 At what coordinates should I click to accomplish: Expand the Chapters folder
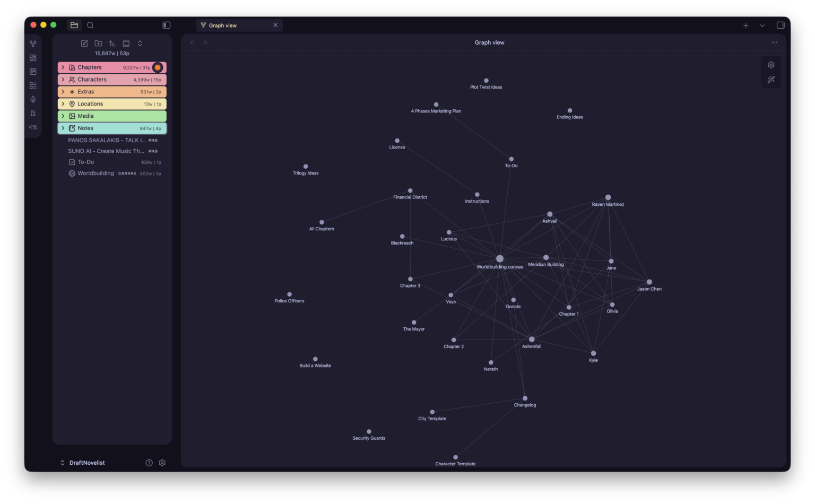(63, 67)
